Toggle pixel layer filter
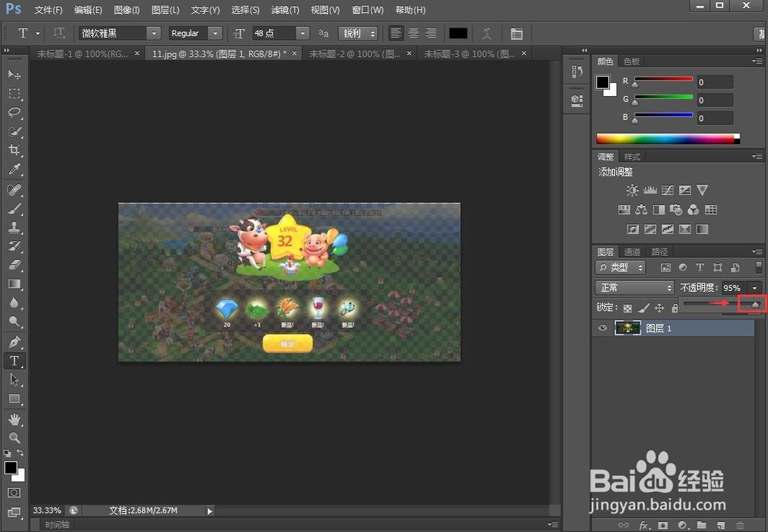768x532 pixels. coord(665,267)
